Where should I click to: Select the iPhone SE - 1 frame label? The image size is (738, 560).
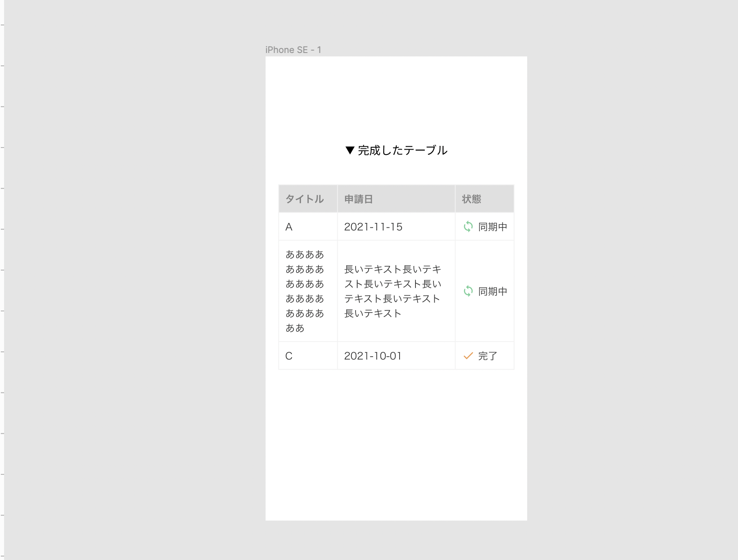[293, 50]
